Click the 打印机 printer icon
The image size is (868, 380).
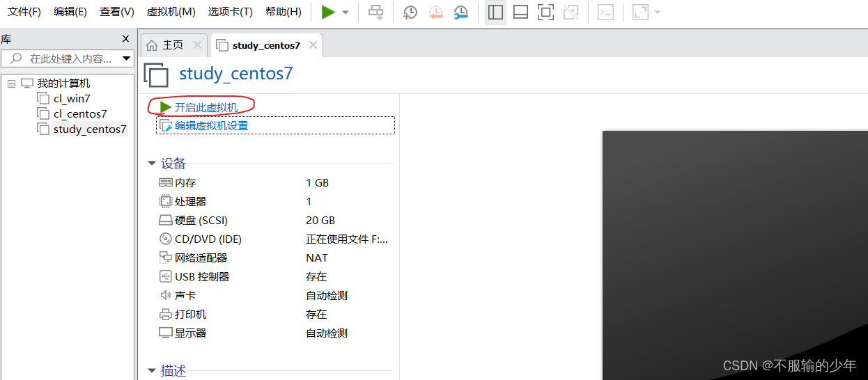coord(165,314)
